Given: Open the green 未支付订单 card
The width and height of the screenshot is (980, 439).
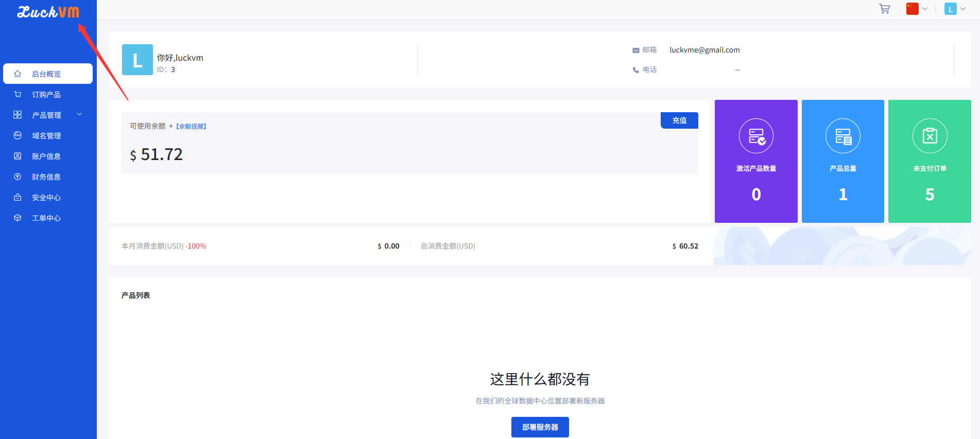Looking at the screenshot, I should tap(930, 161).
